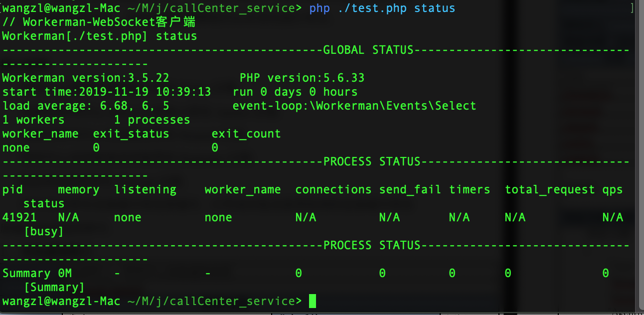Click the "1 workers" count

pyautogui.click(x=33, y=120)
